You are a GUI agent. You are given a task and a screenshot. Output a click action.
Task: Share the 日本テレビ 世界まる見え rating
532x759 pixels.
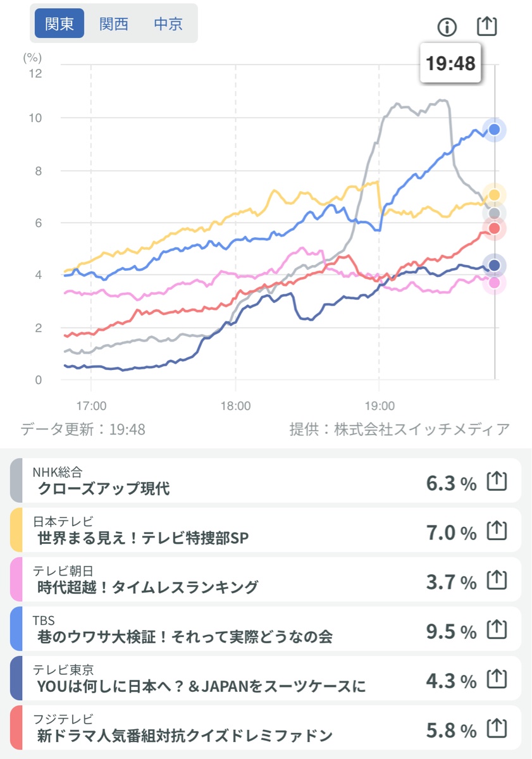497,531
